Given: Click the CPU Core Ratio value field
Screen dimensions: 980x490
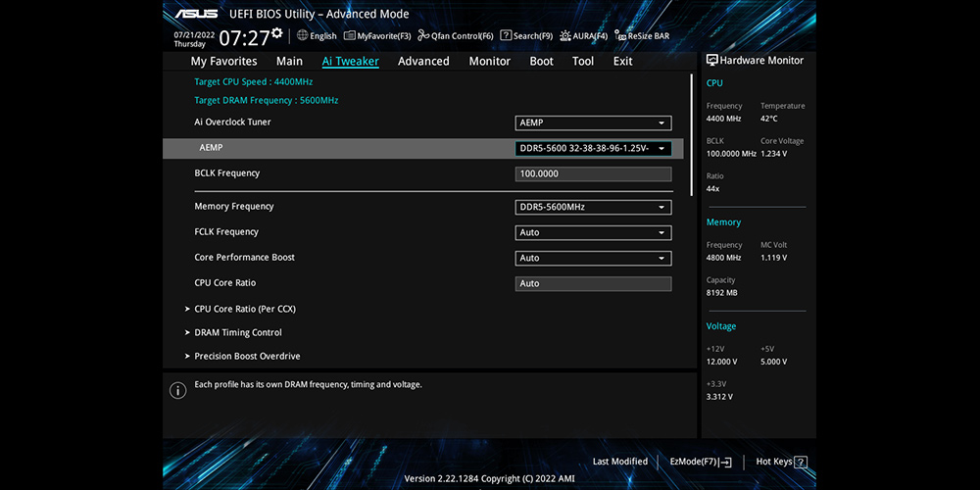Looking at the screenshot, I should (593, 284).
